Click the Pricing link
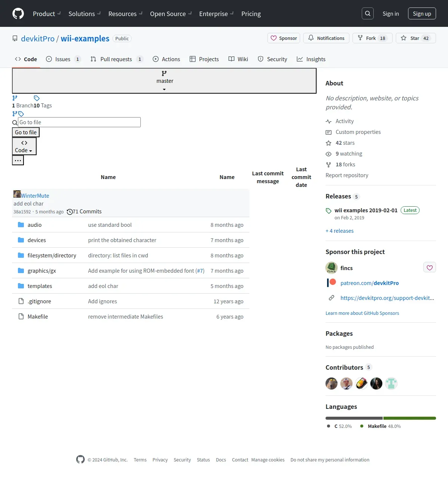The height and width of the screenshot is (479, 448). click(251, 13)
